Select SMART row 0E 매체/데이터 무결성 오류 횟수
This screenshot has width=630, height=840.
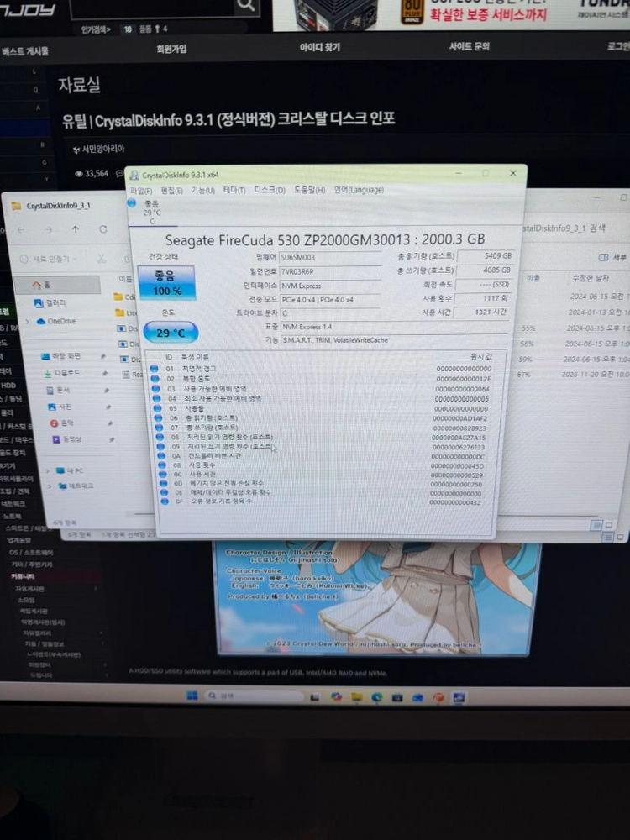(324, 492)
